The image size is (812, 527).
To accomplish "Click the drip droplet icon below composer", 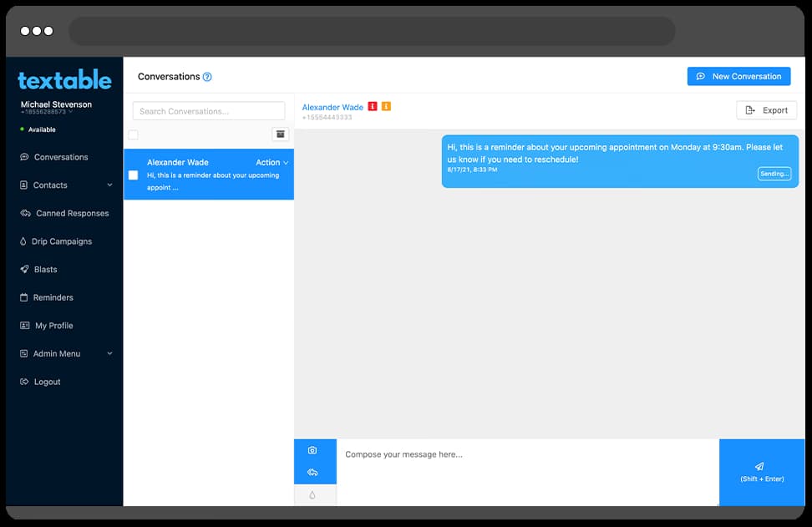I will (x=312, y=495).
